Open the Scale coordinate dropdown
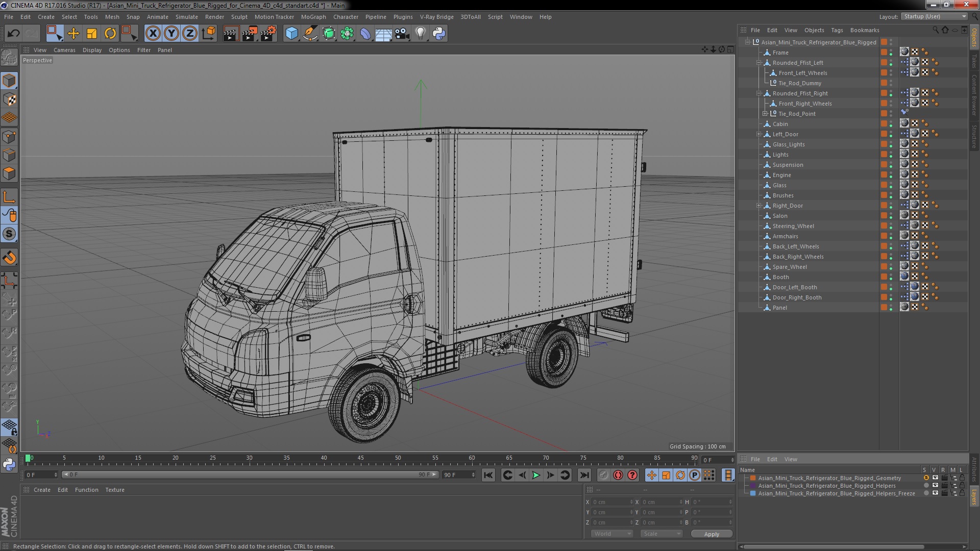Viewport: 980px width, 551px height. pos(661,534)
